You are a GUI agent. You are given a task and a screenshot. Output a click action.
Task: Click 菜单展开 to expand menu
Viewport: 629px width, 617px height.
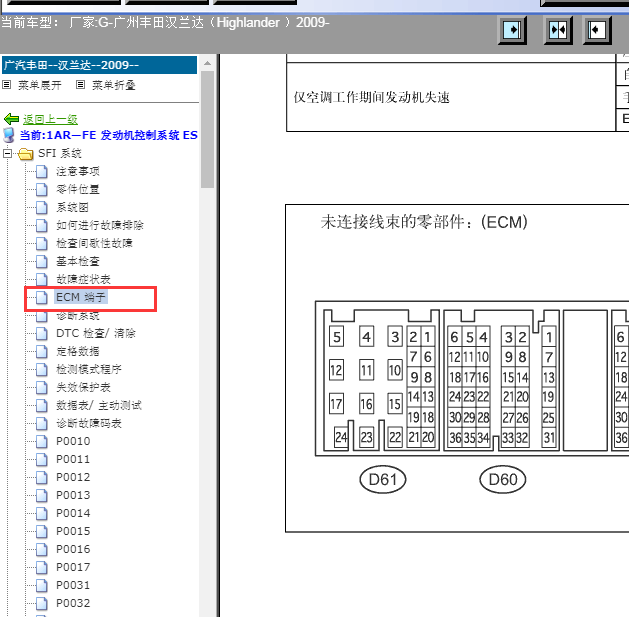[39, 85]
